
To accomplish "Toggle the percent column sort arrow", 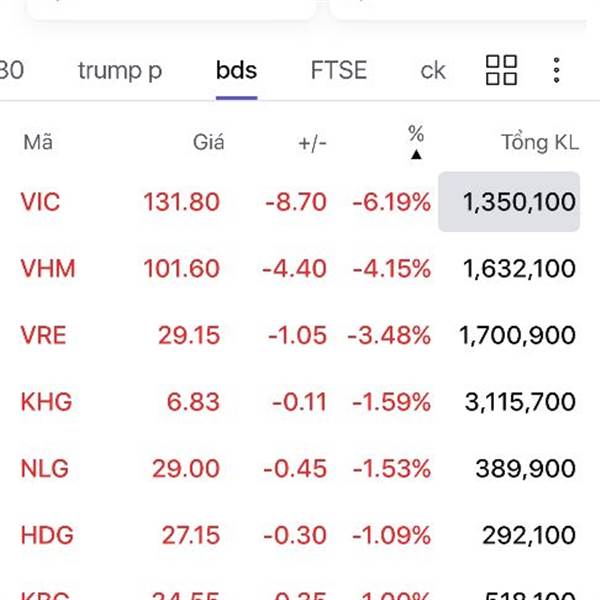I will [x=416, y=154].
